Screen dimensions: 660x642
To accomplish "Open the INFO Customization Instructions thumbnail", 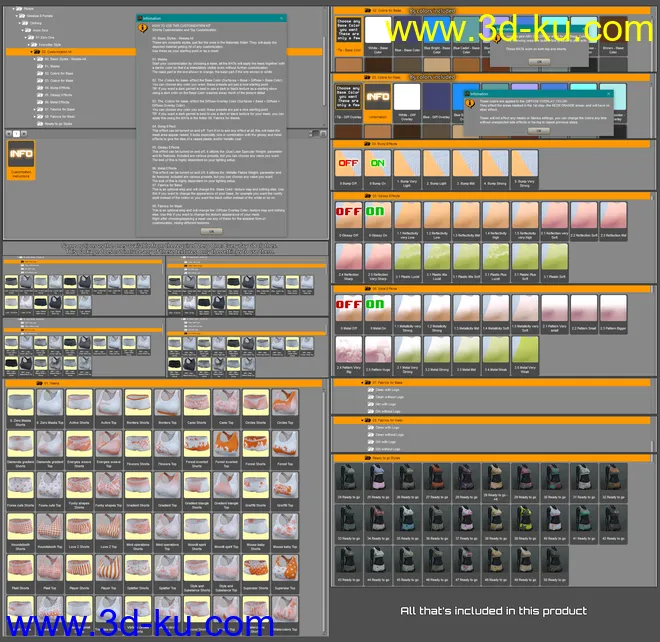I will tap(22, 156).
